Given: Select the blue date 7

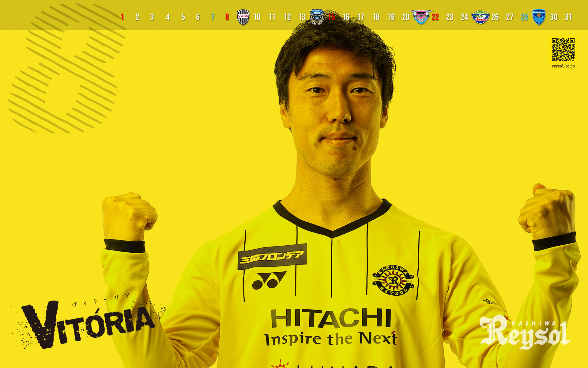Looking at the screenshot, I should click(x=213, y=17).
